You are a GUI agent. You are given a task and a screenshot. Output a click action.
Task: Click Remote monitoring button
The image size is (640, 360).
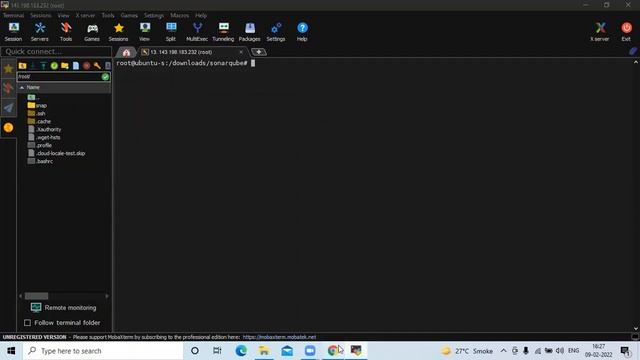coord(63,307)
